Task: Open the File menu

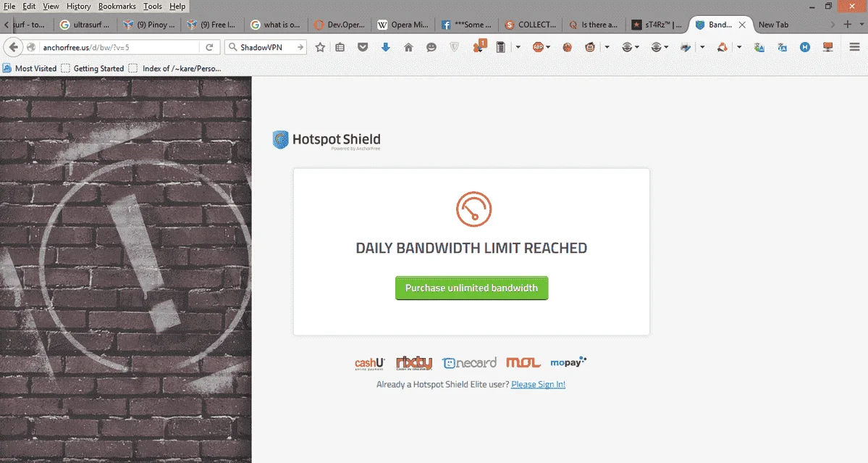Action: [9, 6]
